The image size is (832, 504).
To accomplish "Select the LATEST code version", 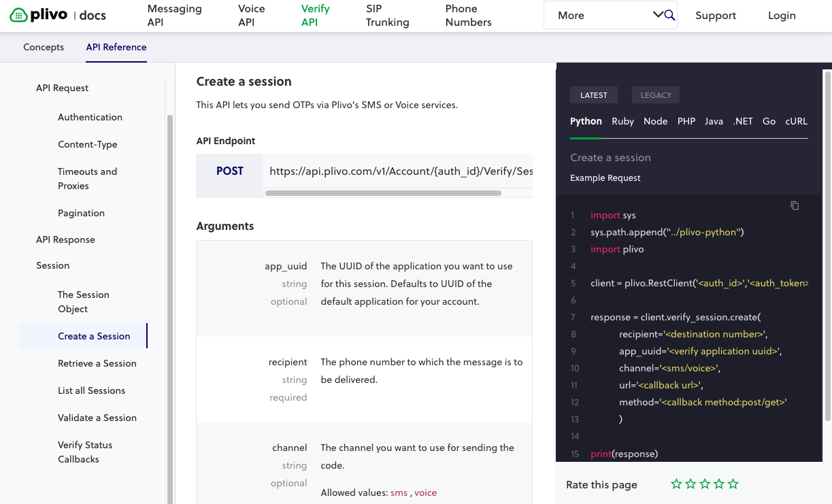I will coord(593,95).
